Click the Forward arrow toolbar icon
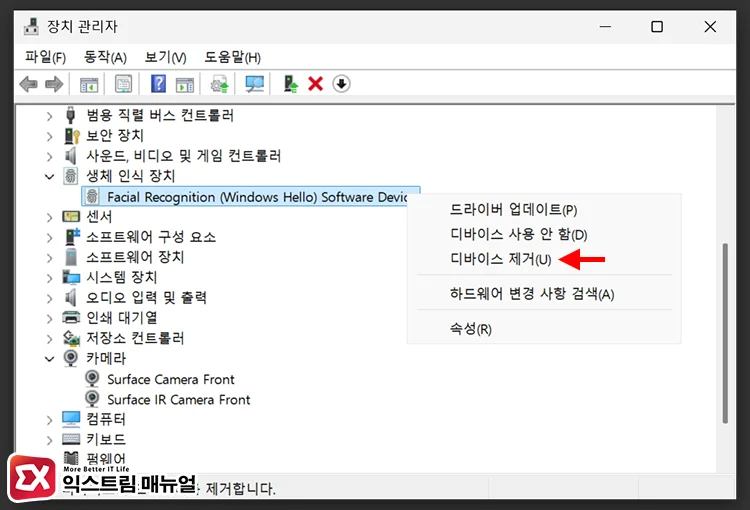 (54, 84)
